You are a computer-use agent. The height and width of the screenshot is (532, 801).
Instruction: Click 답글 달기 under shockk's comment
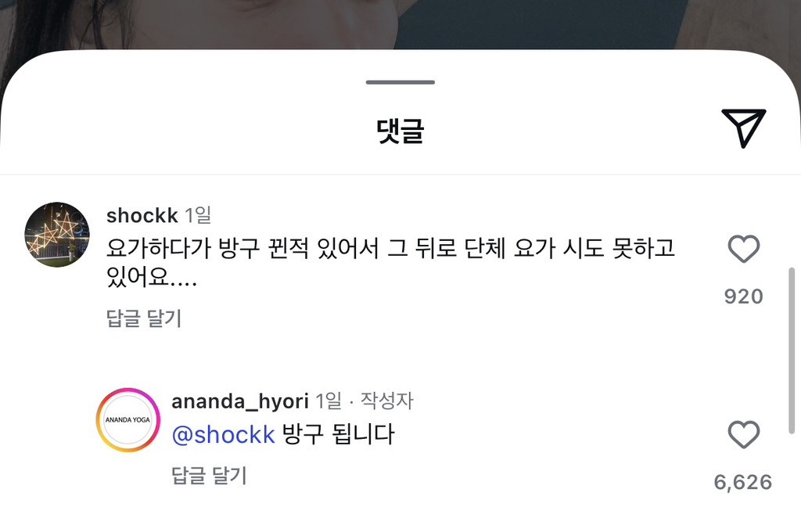(144, 318)
